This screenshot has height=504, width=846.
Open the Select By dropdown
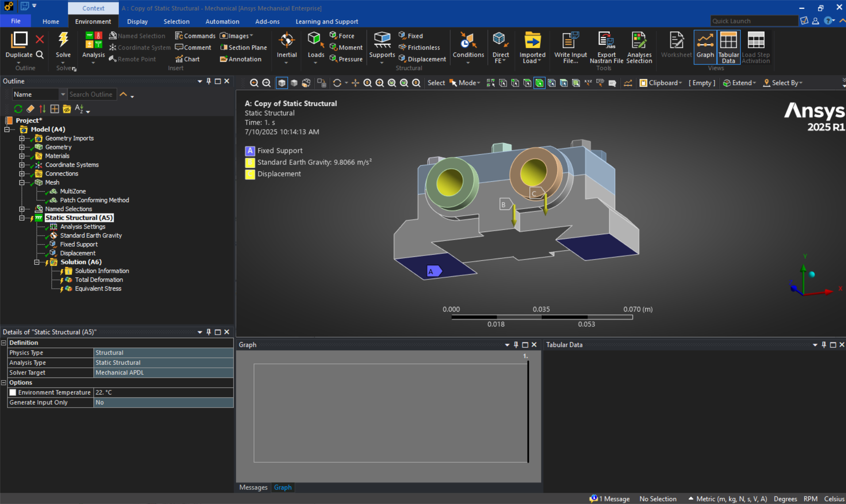782,83
